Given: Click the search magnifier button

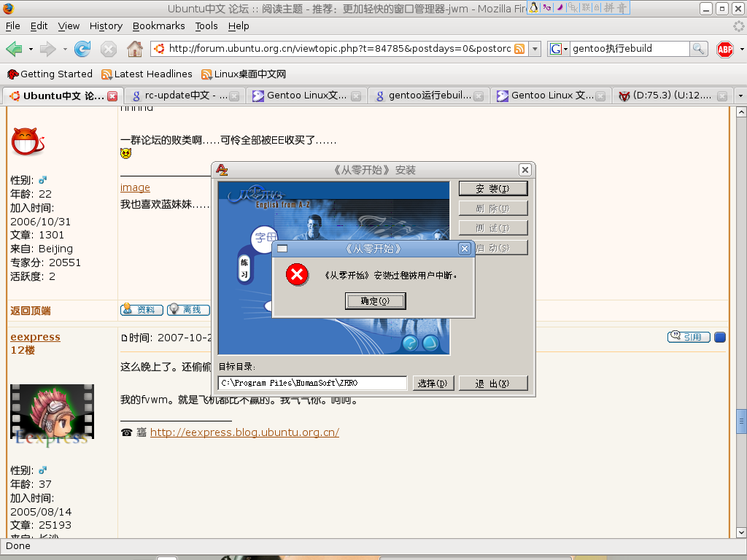Looking at the screenshot, I should [698, 49].
